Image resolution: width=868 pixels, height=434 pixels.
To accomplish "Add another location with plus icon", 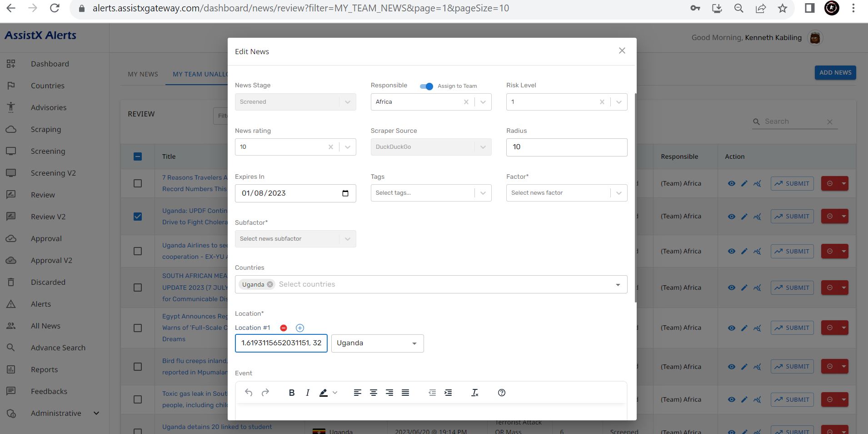I will (x=300, y=328).
